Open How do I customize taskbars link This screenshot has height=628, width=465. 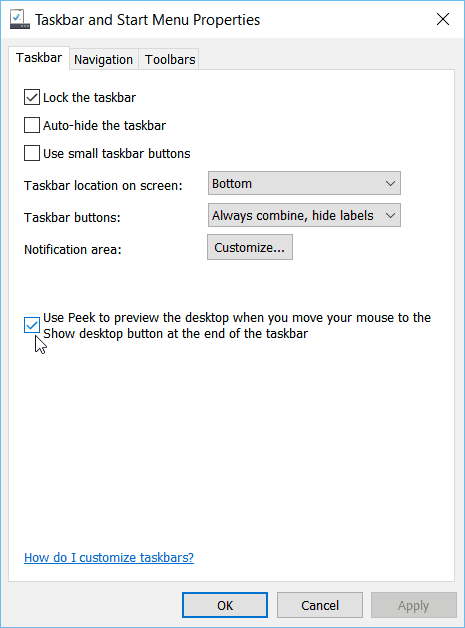point(109,558)
